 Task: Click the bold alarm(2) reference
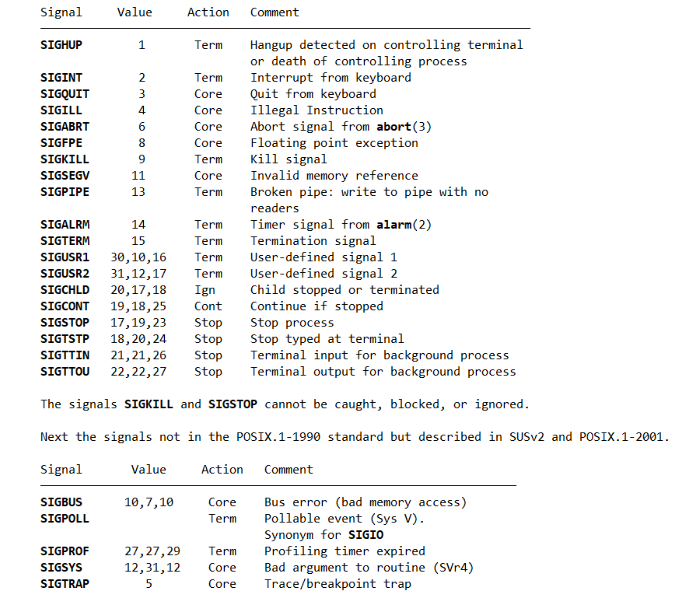click(x=404, y=225)
